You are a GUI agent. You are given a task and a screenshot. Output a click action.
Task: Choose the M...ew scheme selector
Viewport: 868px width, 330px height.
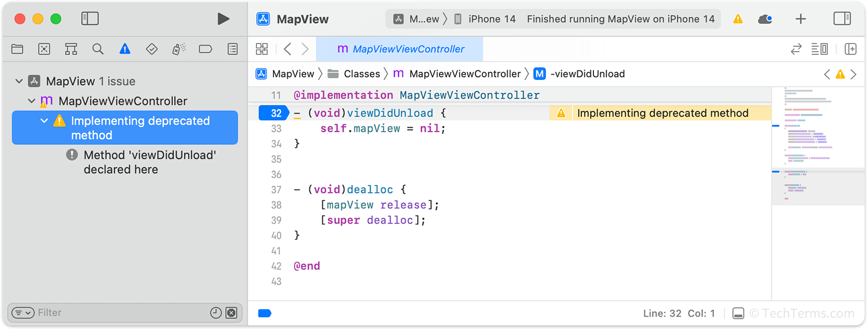point(417,19)
